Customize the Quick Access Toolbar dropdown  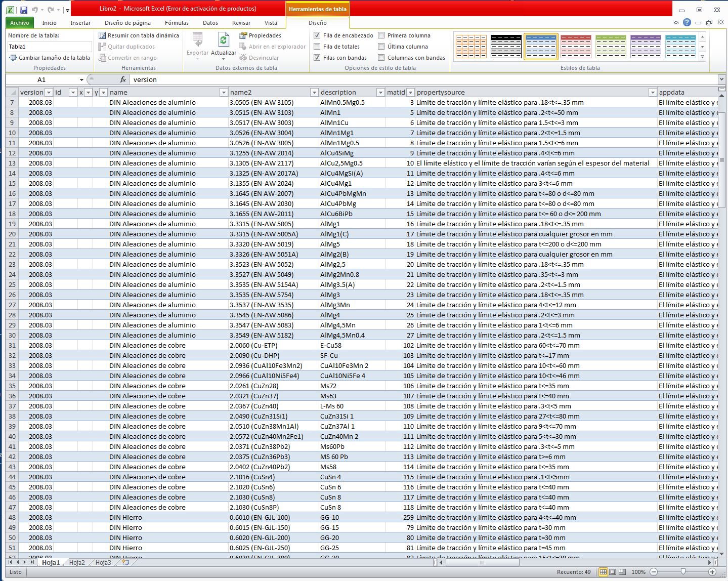pos(67,10)
